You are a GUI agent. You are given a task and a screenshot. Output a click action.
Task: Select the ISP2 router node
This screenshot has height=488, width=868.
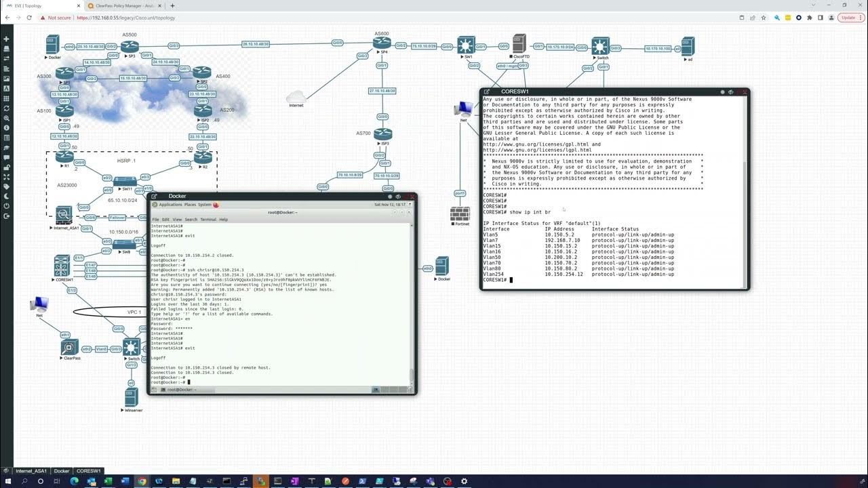pyautogui.click(x=203, y=110)
